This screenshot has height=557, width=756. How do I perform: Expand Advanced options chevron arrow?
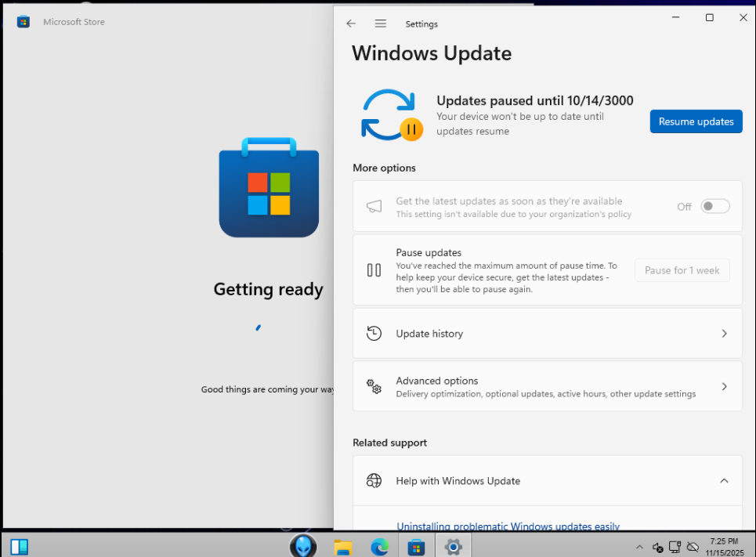click(x=724, y=386)
